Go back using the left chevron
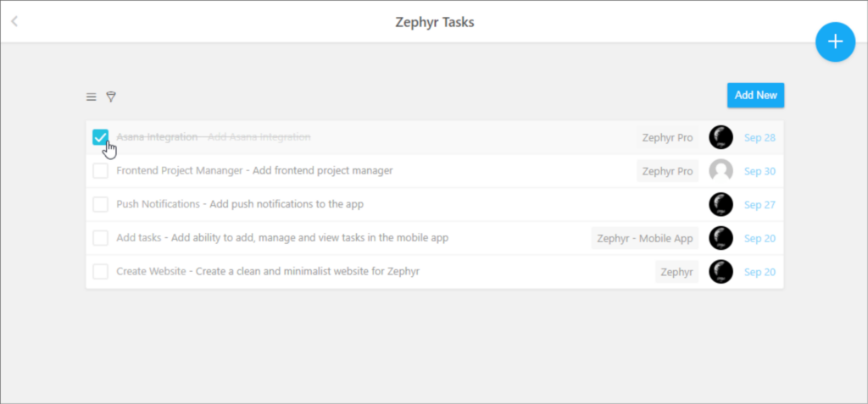Image resolution: width=868 pixels, height=404 pixels. coord(14,21)
